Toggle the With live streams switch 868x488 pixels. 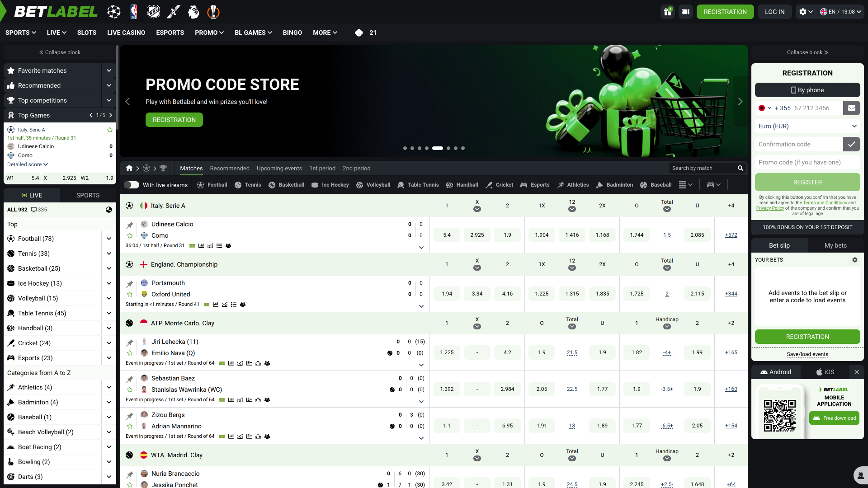132,185
